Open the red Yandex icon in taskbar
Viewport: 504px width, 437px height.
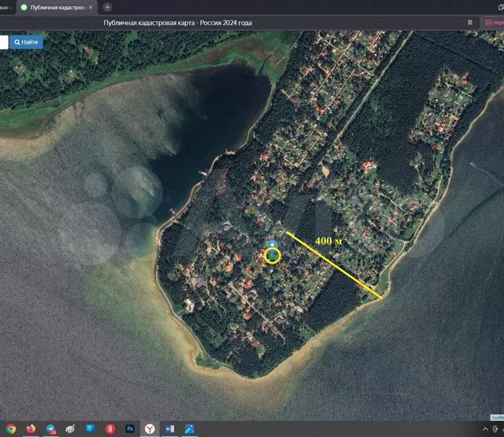click(110, 428)
